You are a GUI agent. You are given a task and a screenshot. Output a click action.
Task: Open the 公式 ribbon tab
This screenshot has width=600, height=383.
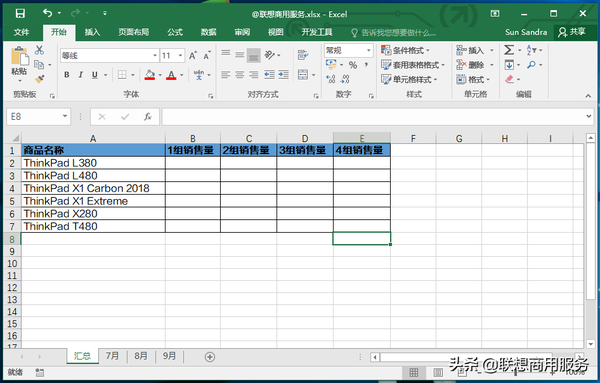pos(175,32)
